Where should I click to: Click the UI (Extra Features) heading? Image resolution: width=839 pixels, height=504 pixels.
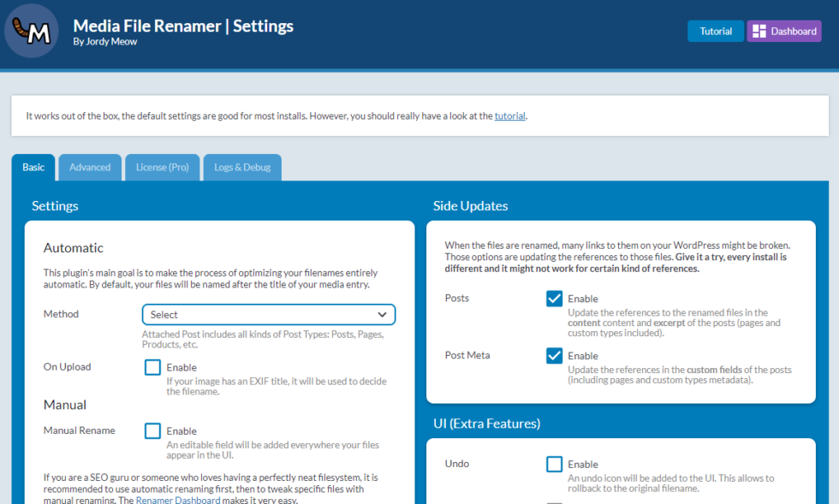point(486,424)
